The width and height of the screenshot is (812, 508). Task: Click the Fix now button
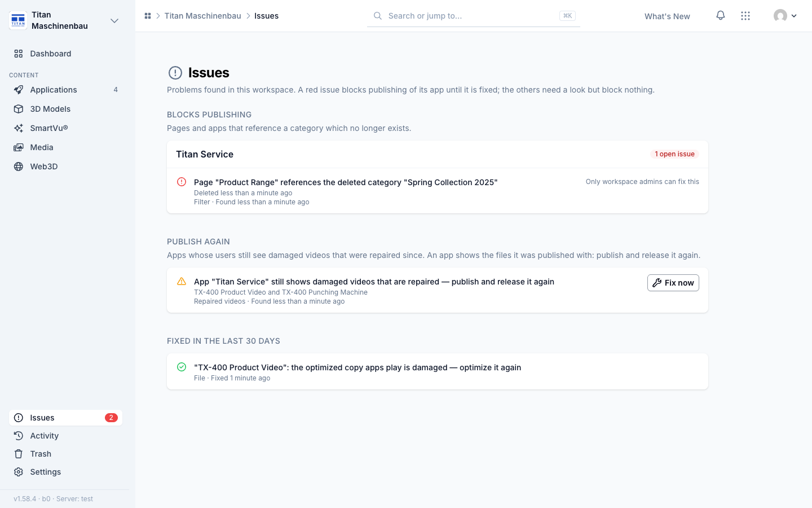click(673, 283)
